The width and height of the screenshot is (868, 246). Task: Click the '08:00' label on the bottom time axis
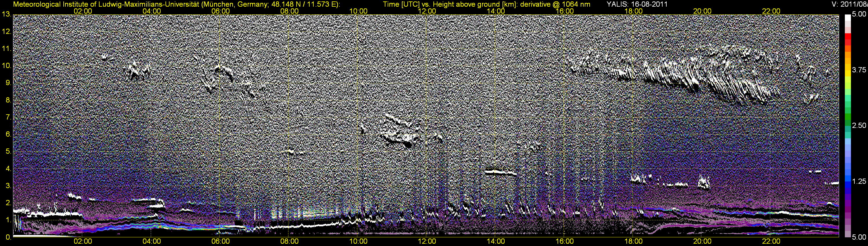[x=289, y=242]
